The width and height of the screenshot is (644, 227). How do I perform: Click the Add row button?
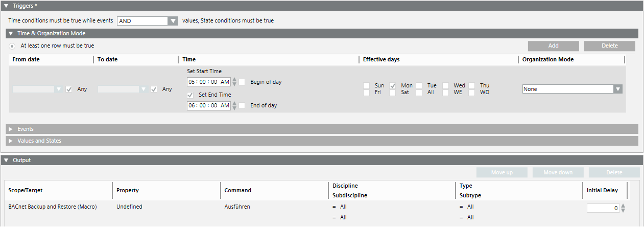coord(553,46)
